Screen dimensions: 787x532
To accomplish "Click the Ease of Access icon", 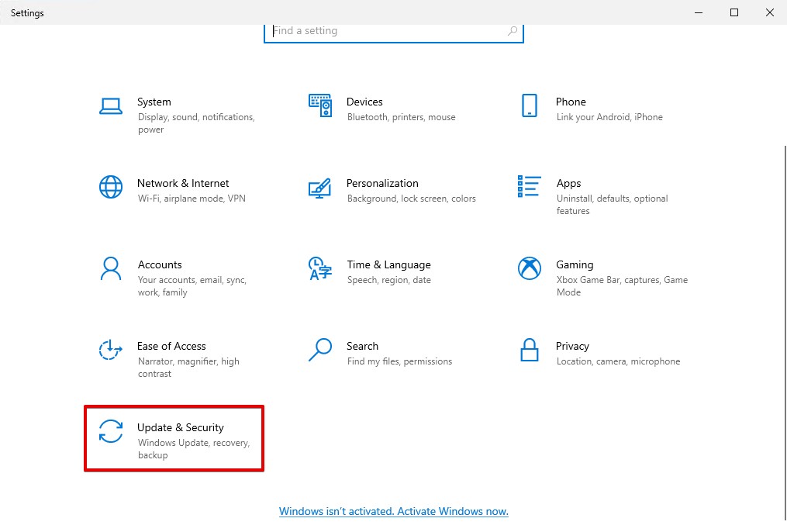I will 111,350.
